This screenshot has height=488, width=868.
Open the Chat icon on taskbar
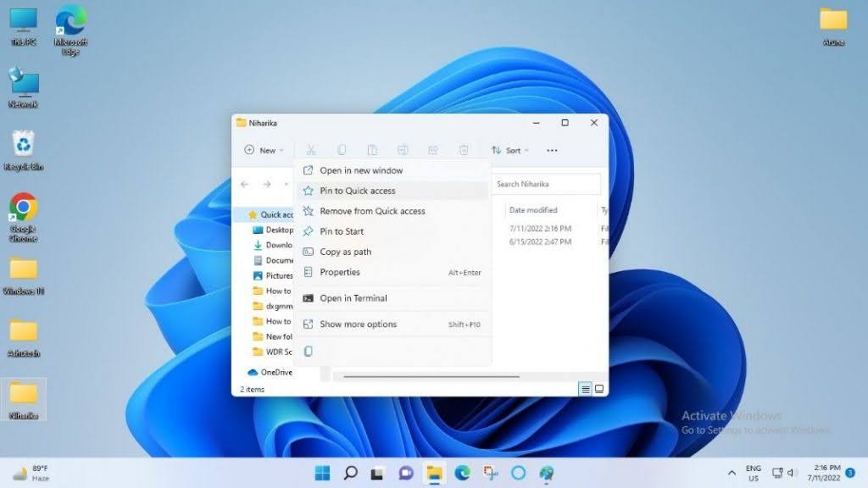(406, 473)
